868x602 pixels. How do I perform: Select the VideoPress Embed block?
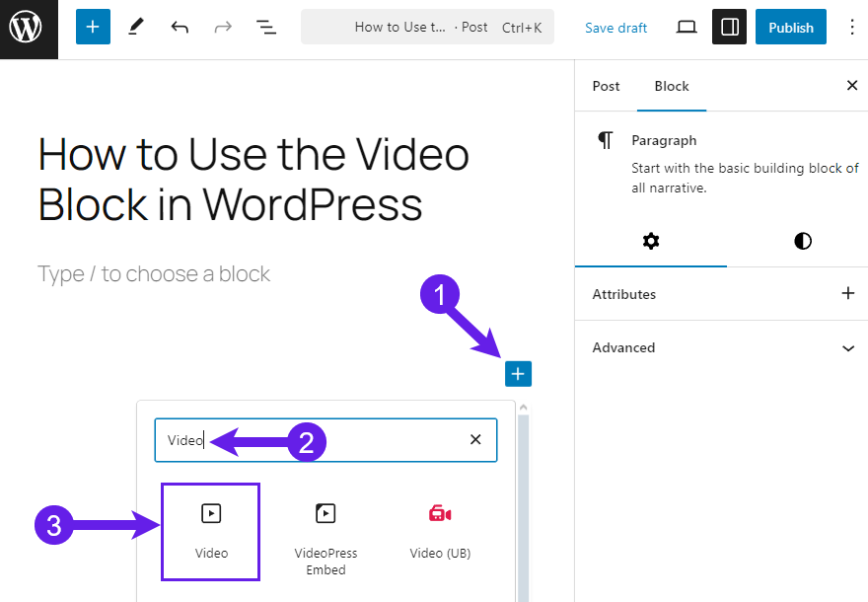coord(325,538)
